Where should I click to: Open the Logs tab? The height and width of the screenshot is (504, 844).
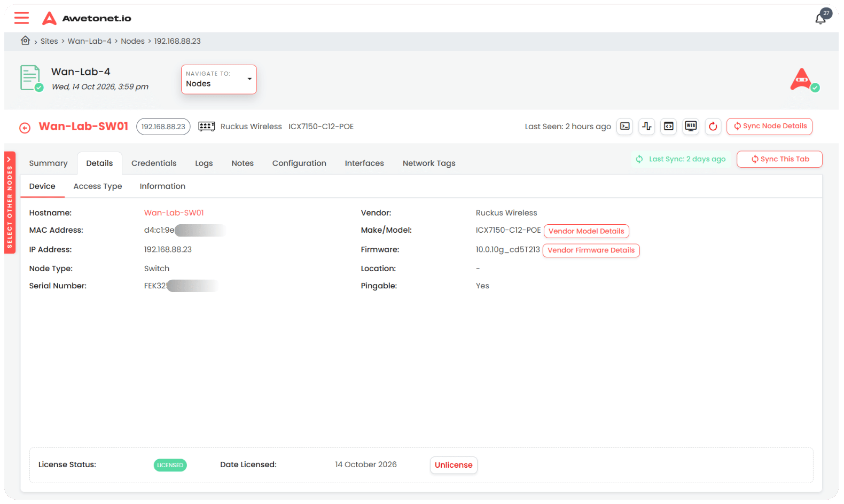(x=204, y=163)
